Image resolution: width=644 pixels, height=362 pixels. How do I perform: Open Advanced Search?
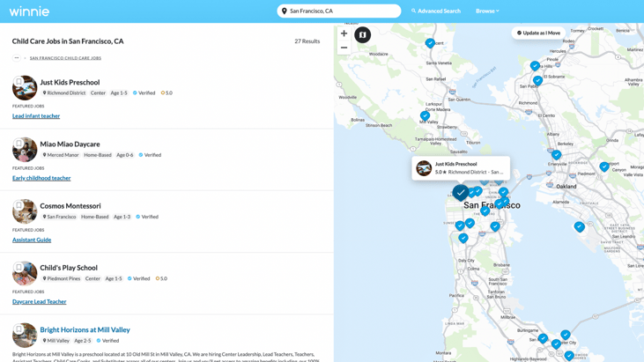[436, 11]
